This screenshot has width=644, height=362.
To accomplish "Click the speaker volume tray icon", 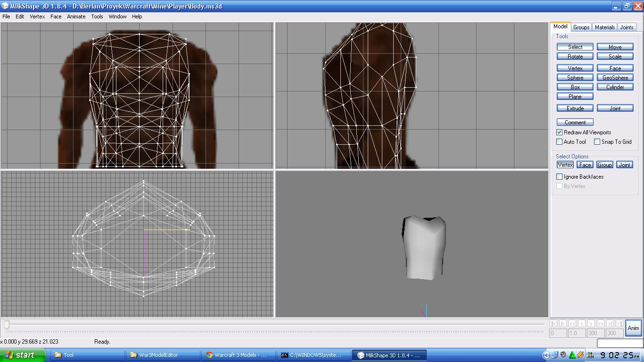I will coord(563,355).
